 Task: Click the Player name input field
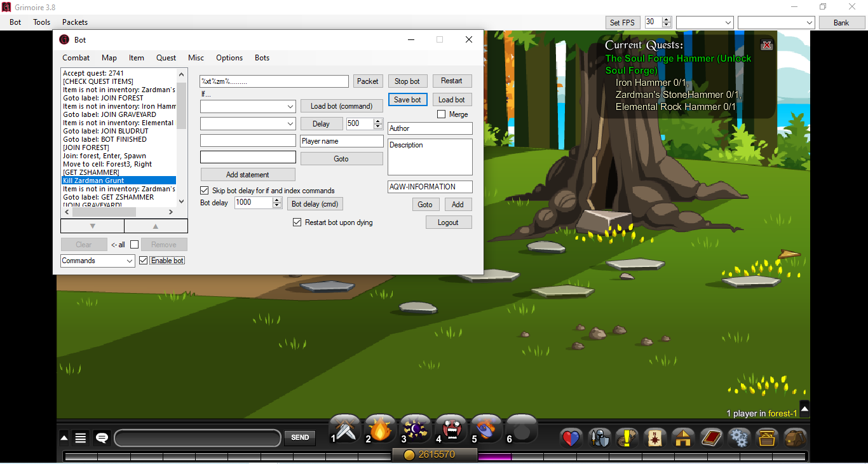[342, 141]
